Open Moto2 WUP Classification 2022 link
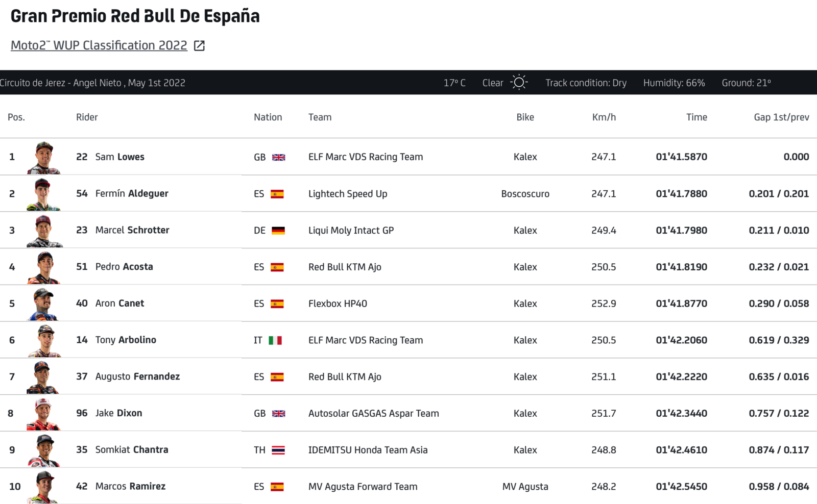Screen dimensions: 817x504 point(99,45)
